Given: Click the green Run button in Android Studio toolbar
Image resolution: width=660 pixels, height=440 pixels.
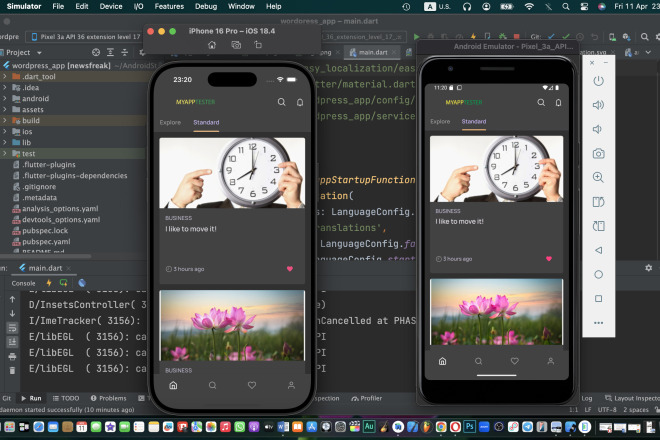Looking at the screenshot, I should [x=416, y=37].
